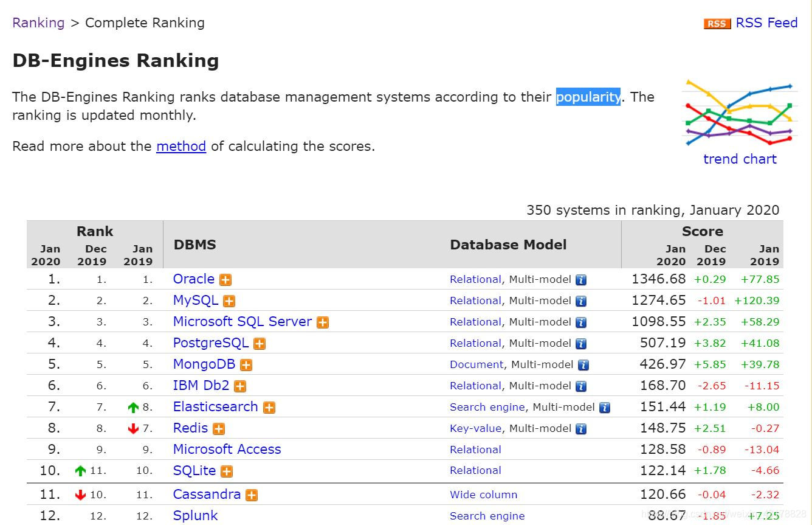812x525 pixels.
Task: Click '350 systems in ranking, January 2020' text
Action: pyautogui.click(x=653, y=210)
